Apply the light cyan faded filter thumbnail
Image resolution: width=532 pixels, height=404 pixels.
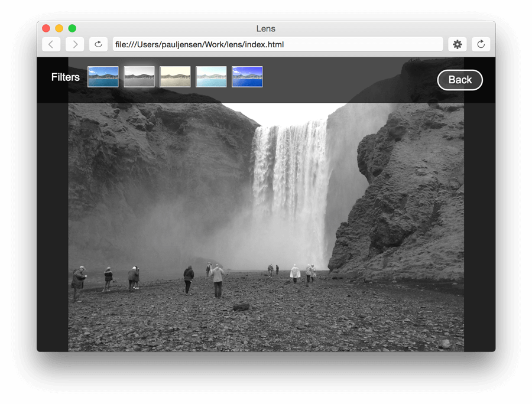(211, 77)
